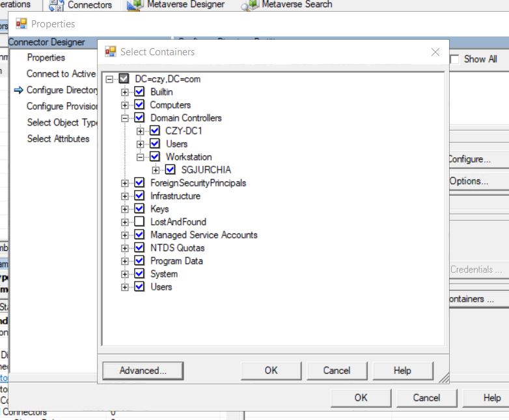Uncheck the Computers container checkbox
The image size is (509, 420).
coord(139,105)
